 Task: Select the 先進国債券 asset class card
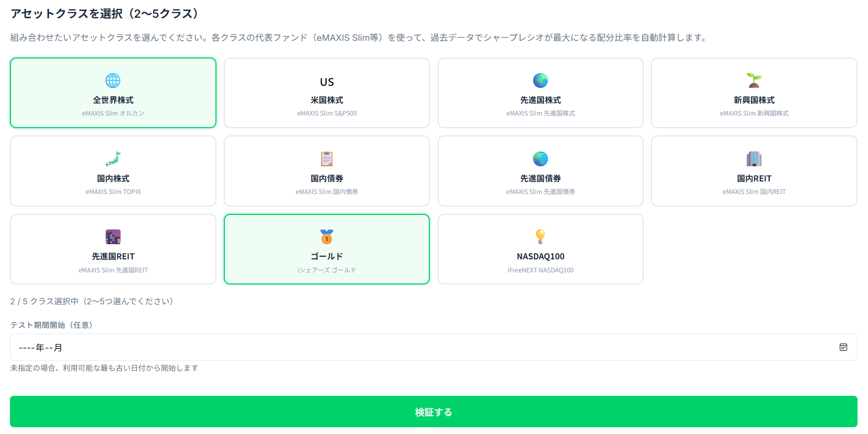(540, 171)
